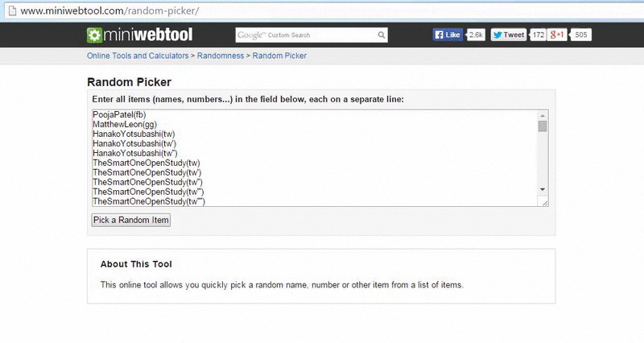Click the MatthewLeon(gg) line in the items field
This screenshot has height=343, width=644.
tap(125, 124)
